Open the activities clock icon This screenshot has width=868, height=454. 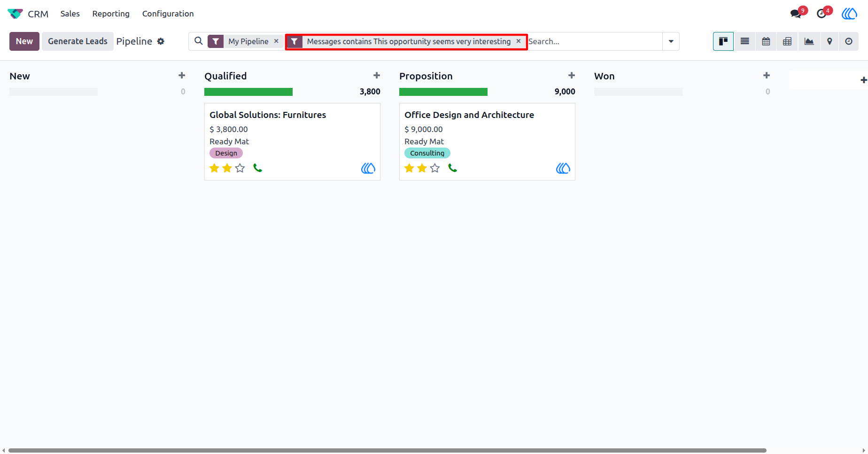pos(821,14)
